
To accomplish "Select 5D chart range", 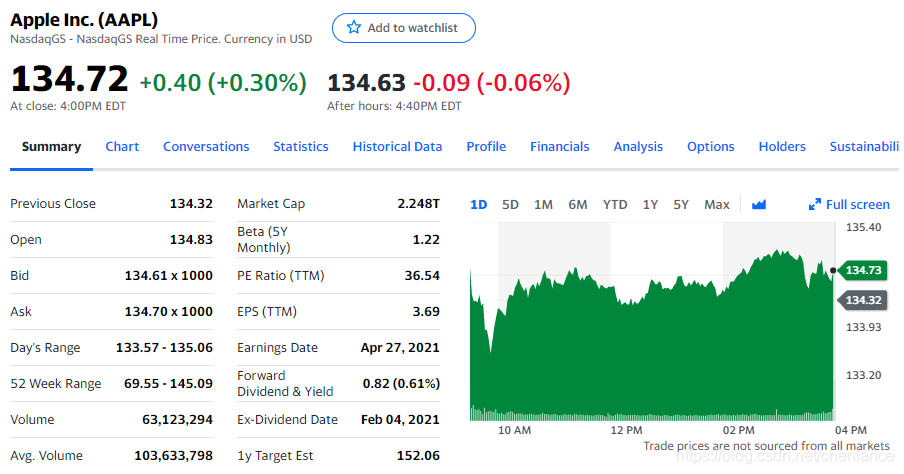I will coord(510,205).
